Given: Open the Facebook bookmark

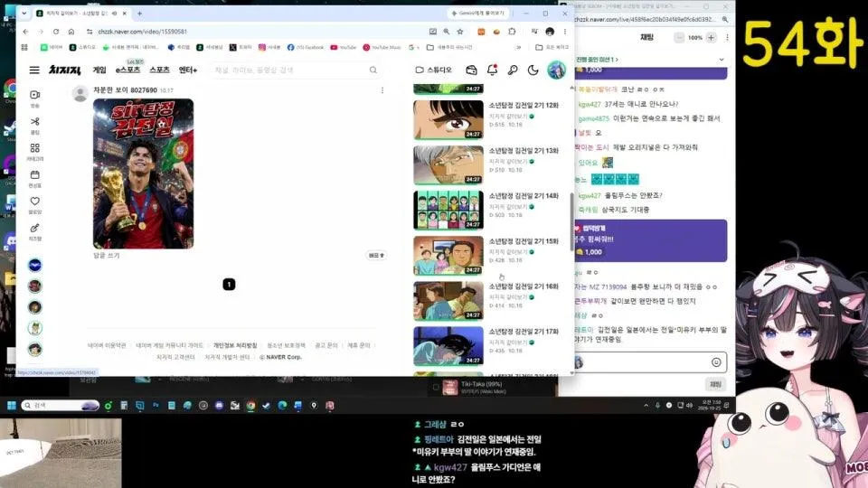Looking at the screenshot, I should click(x=306, y=48).
